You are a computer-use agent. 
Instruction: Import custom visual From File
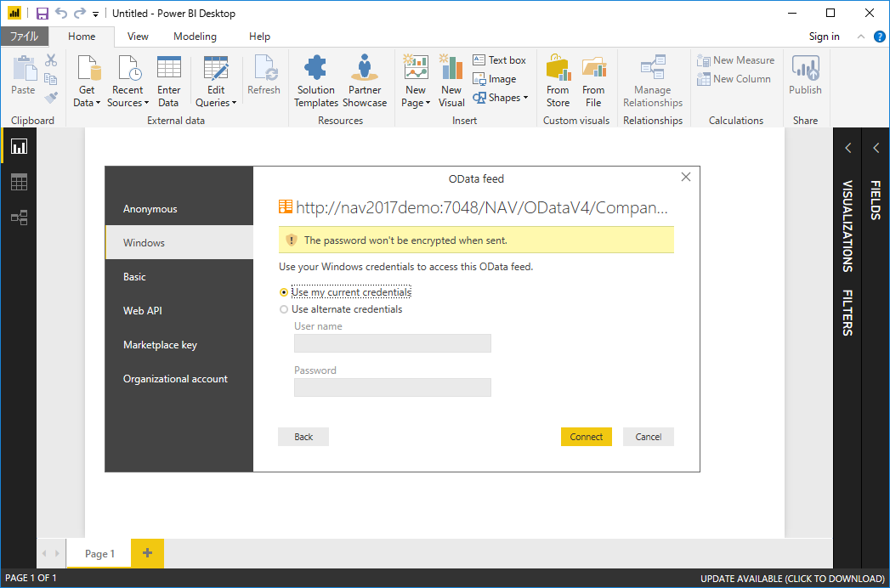pos(593,82)
